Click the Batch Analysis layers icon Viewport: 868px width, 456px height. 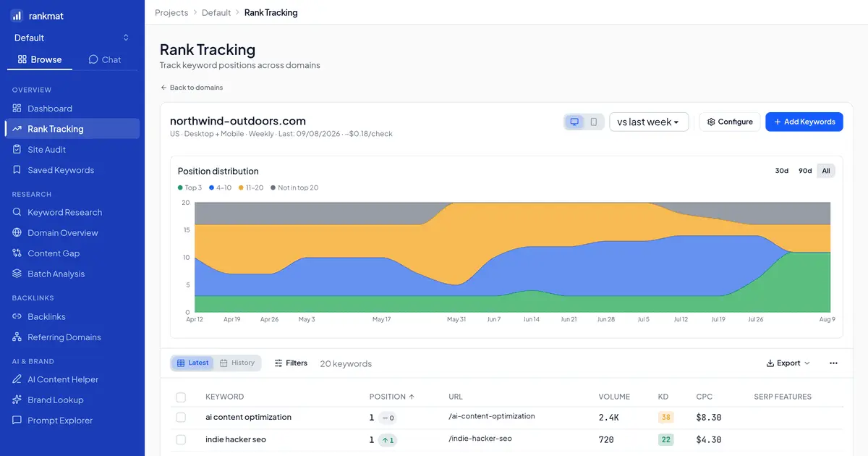[17, 274]
